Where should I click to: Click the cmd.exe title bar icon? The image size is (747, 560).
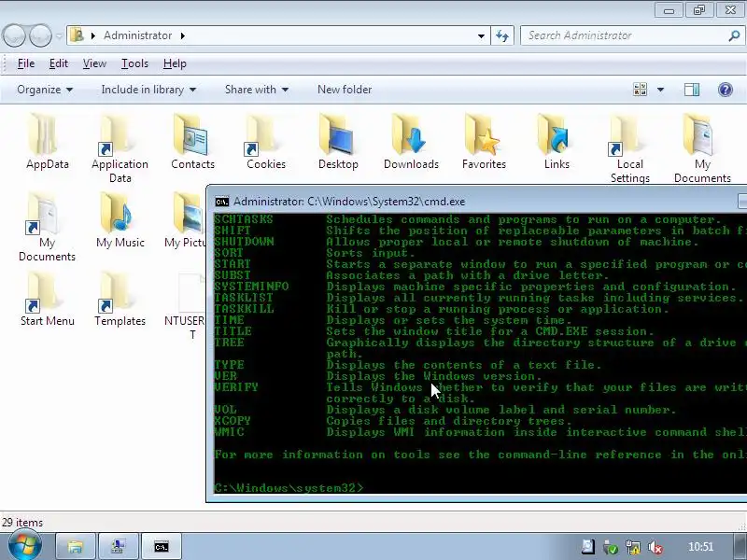[221, 202]
